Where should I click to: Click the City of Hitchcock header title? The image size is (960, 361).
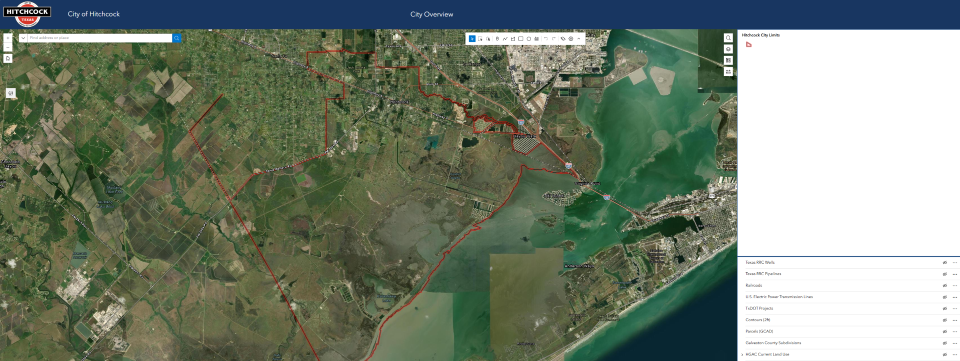[94, 14]
